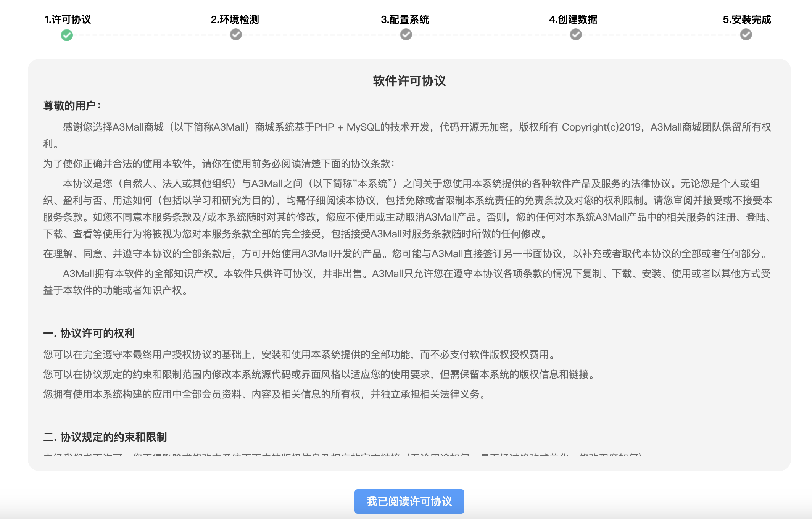The height and width of the screenshot is (519, 812).
Task: Click paragraph starting 本协议是您(自然人、法人
Action: tap(408, 209)
